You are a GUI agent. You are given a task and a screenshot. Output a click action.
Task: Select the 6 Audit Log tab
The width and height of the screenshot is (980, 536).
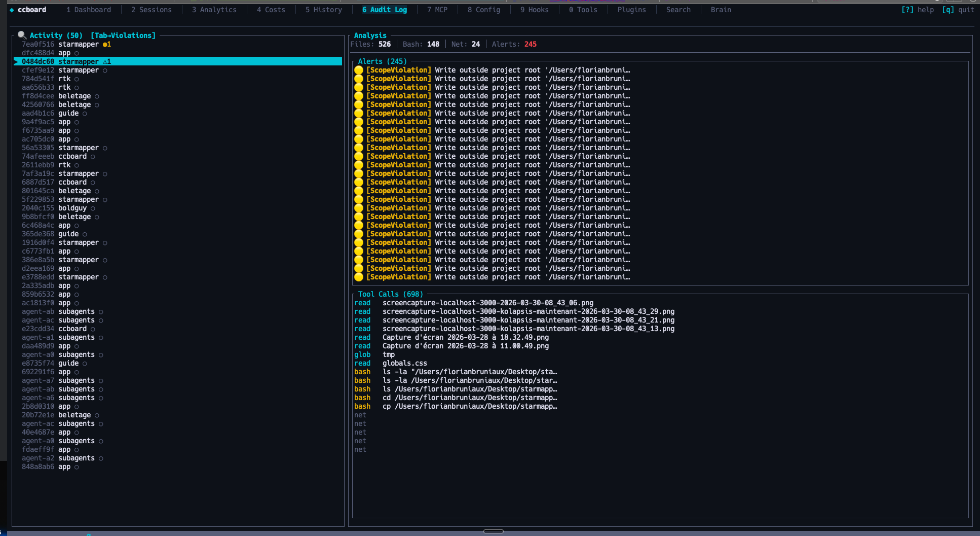click(x=385, y=10)
